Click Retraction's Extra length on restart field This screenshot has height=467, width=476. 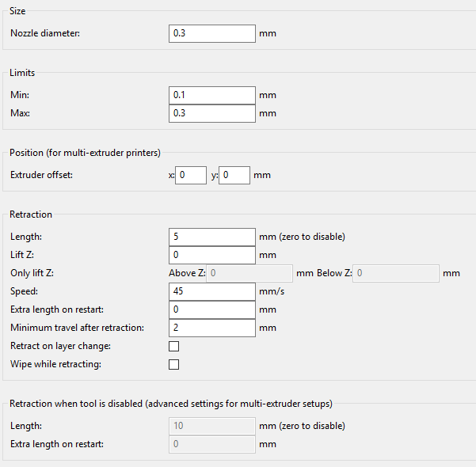pos(212,309)
